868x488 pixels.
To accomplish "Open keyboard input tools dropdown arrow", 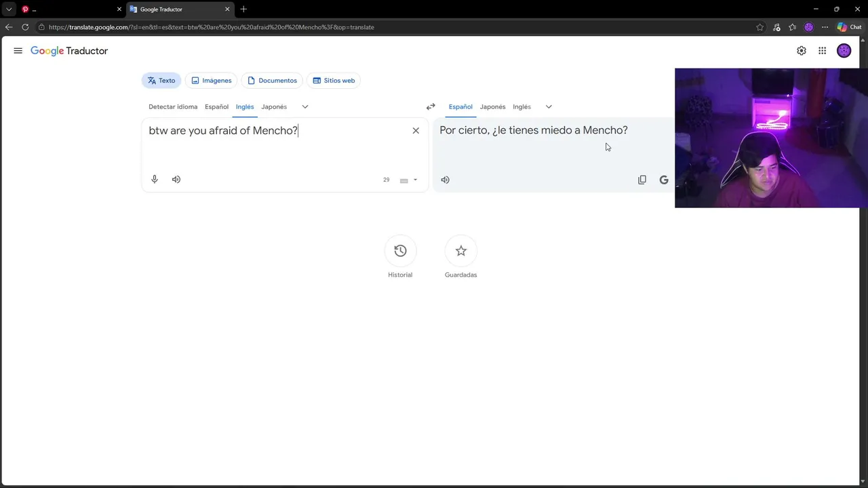I will click(415, 180).
